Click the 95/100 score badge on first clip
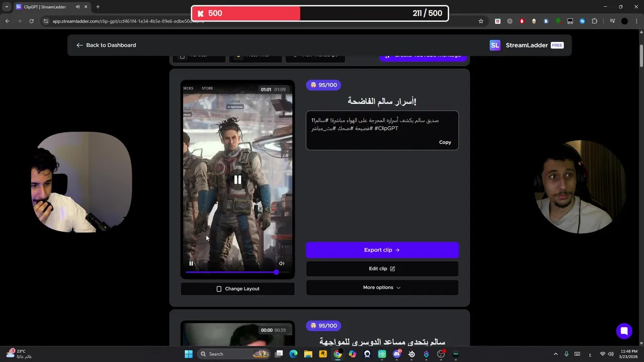Screen dimensions: 644x362 (324, 85)
